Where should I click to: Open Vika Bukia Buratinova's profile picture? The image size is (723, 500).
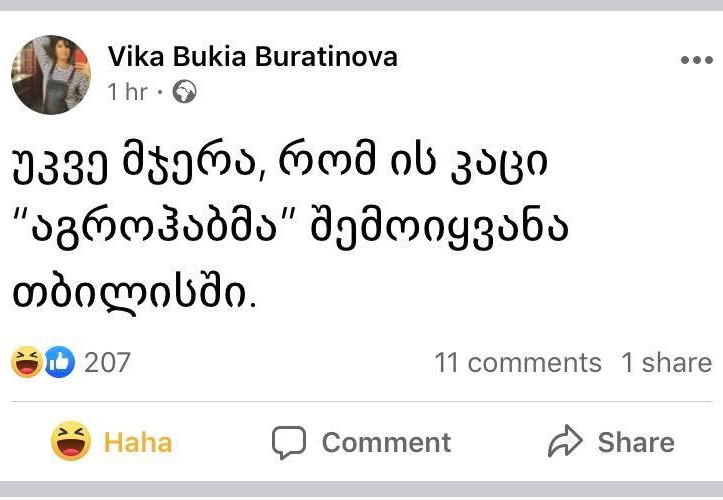[51, 75]
